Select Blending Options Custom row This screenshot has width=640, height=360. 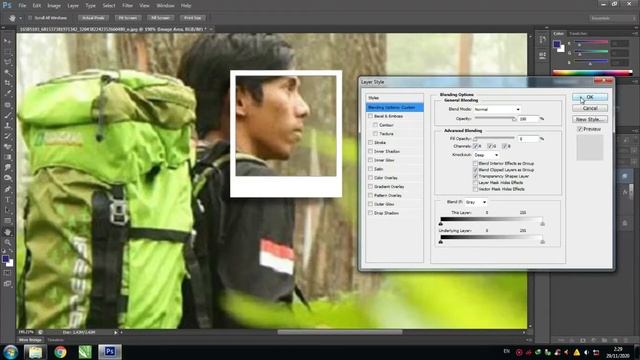point(395,107)
